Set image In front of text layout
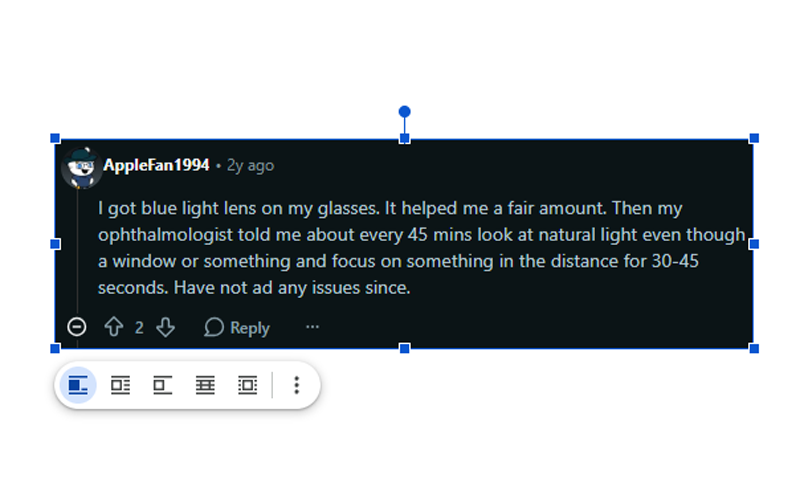Screen dimensions: 800x500 (247, 385)
